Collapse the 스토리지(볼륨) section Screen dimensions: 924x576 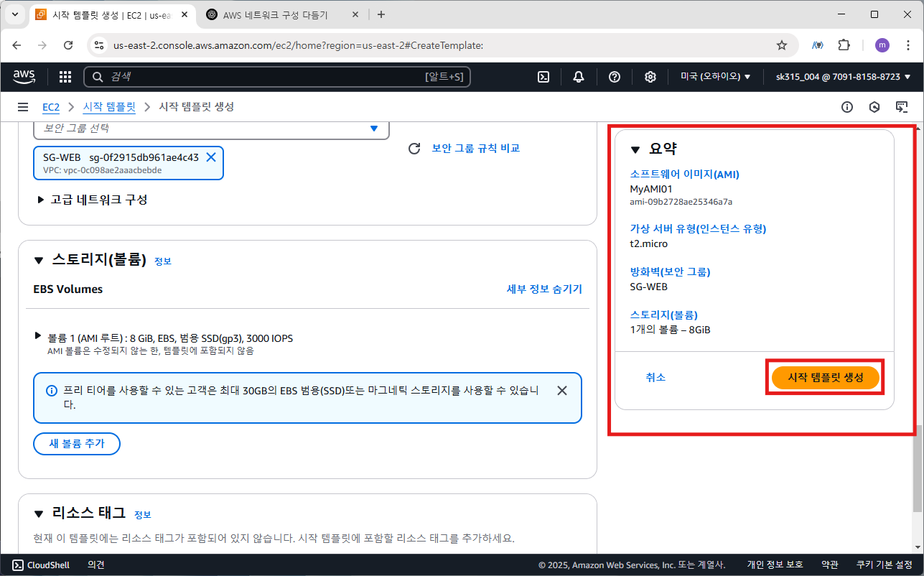(x=39, y=260)
